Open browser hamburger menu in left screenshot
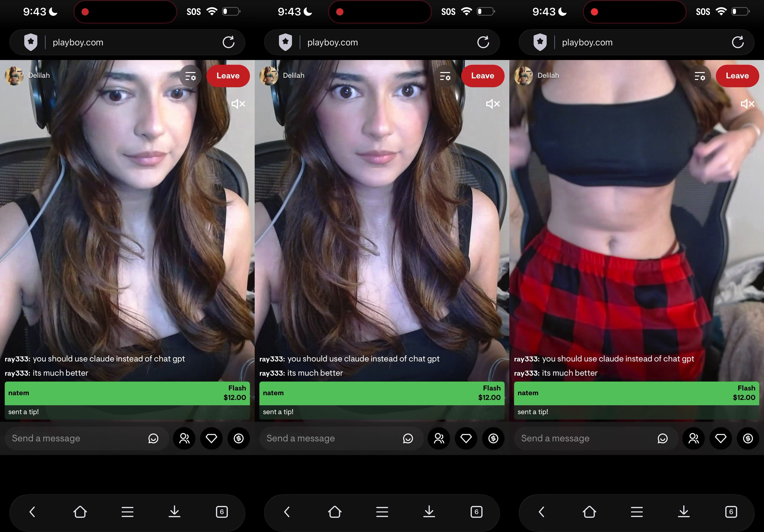764x532 pixels. pos(128,511)
